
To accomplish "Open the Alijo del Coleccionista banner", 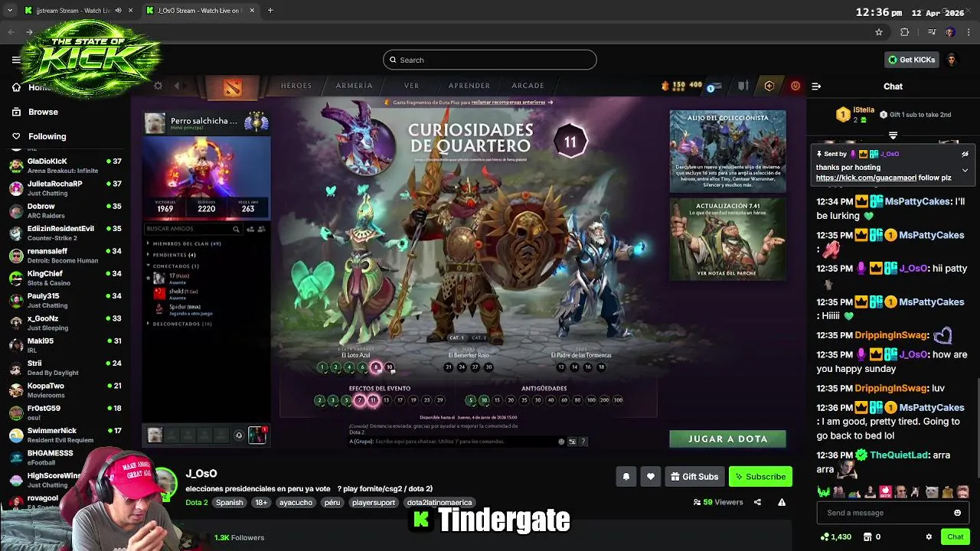I will [x=727, y=152].
